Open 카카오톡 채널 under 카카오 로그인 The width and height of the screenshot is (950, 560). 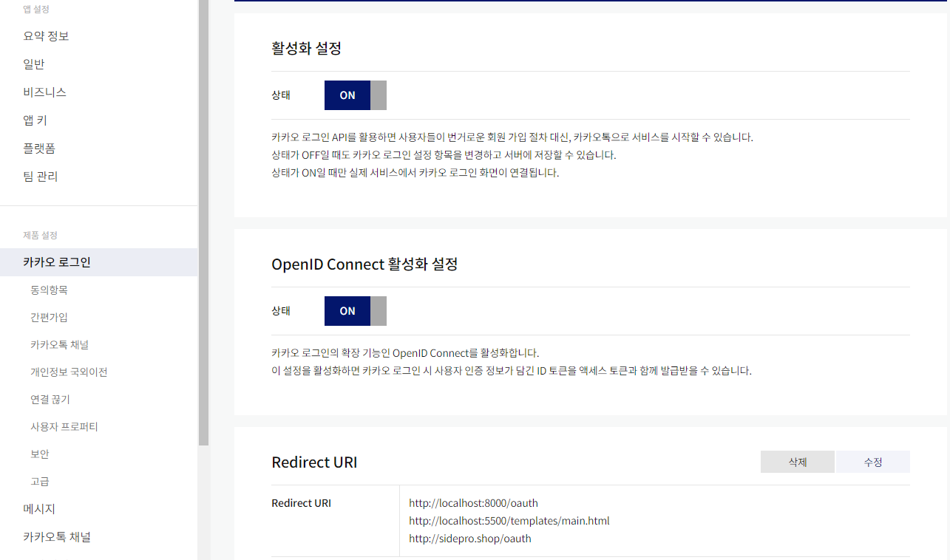(x=60, y=344)
